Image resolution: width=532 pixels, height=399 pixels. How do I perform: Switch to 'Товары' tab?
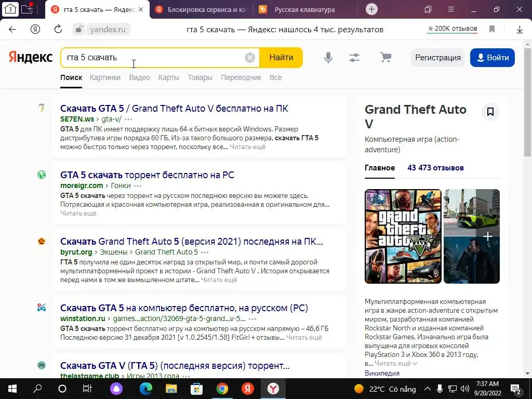click(200, 78)
